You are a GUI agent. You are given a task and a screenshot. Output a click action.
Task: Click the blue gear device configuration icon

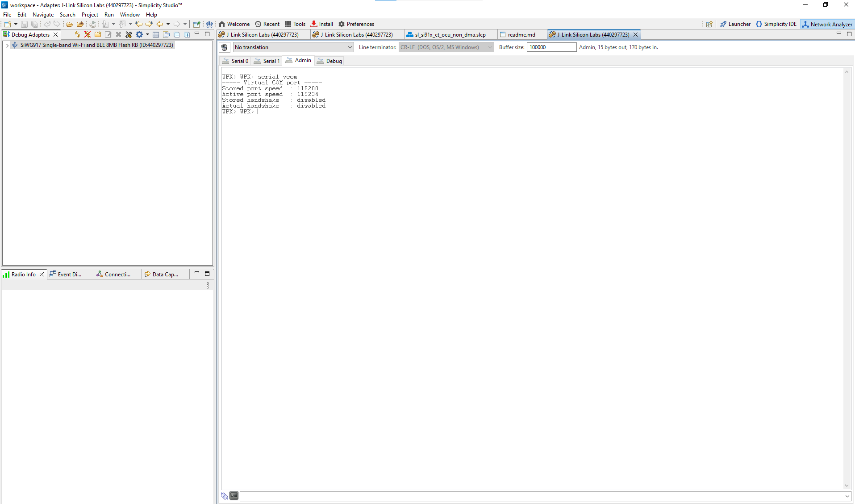(x=139, y=34)
